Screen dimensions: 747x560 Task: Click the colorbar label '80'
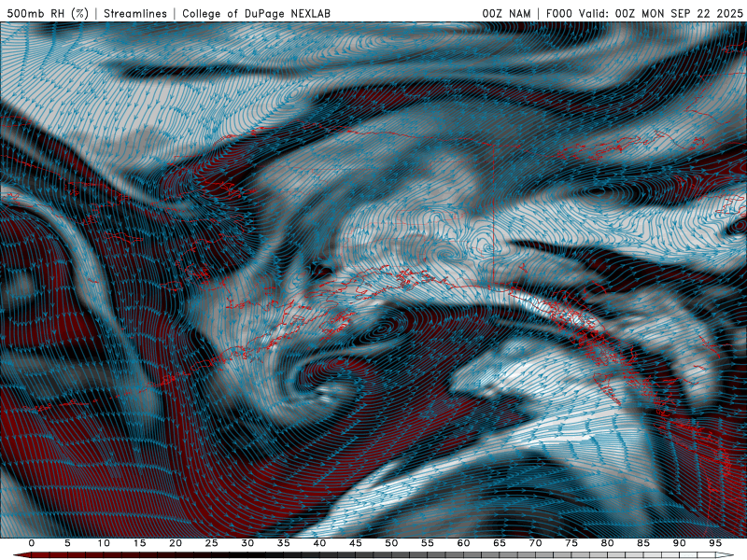[x=607, y=543]
